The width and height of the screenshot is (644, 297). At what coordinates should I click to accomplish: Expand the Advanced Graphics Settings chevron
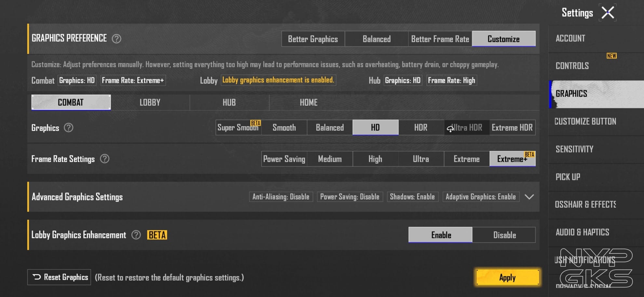pos(529,197)
